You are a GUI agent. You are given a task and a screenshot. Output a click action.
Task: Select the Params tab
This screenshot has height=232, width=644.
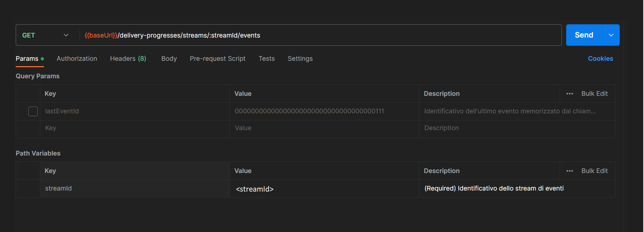pos(27,59)
